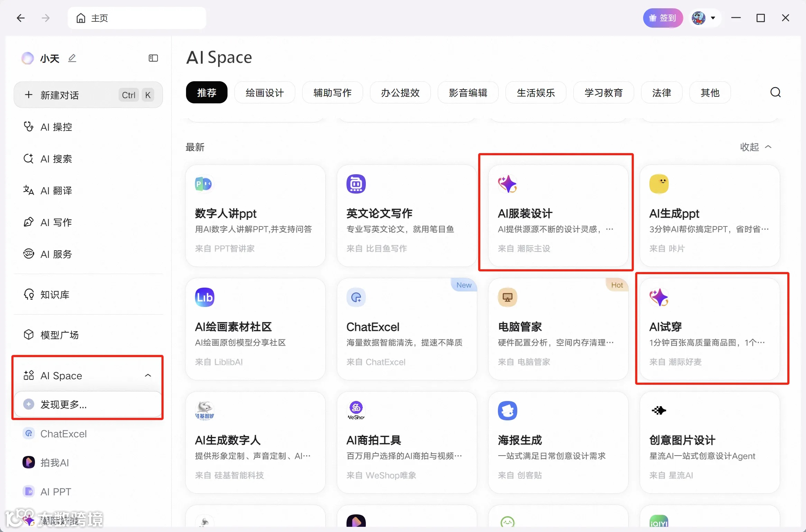Click the search magnifier icon in AI Space
This screenshot has width=806, height=532.
coord(775,92)
